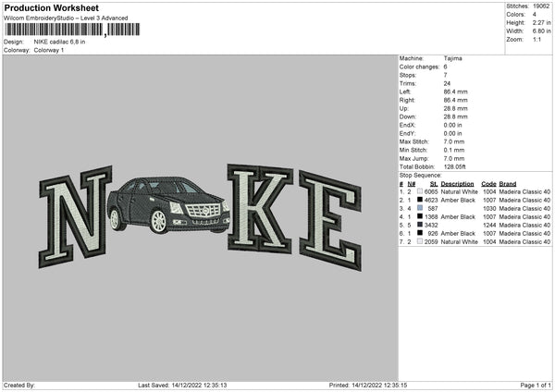Click the EndX value 0.00 in
The width and height of the screenshot is (555, 392).
coord(452,125)
